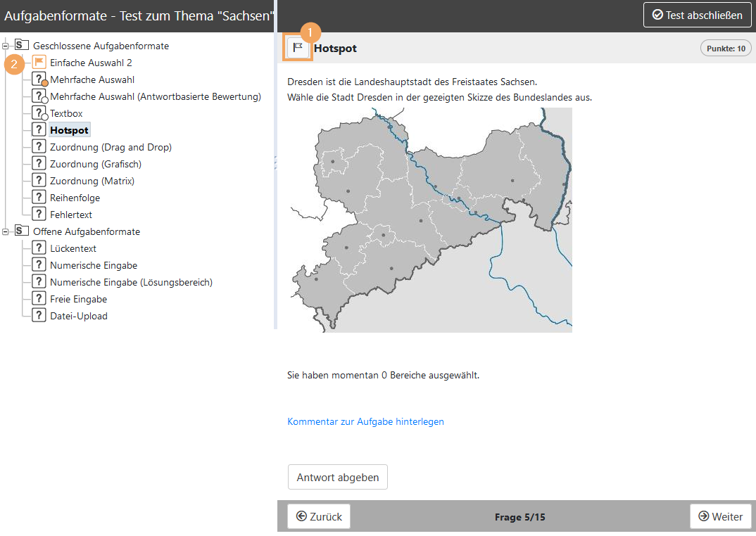The height and width of the screenshot is (536, 756).
Task: Open the Zuordnung (Drag and Drop) task
Action: [x=111, y=147]
